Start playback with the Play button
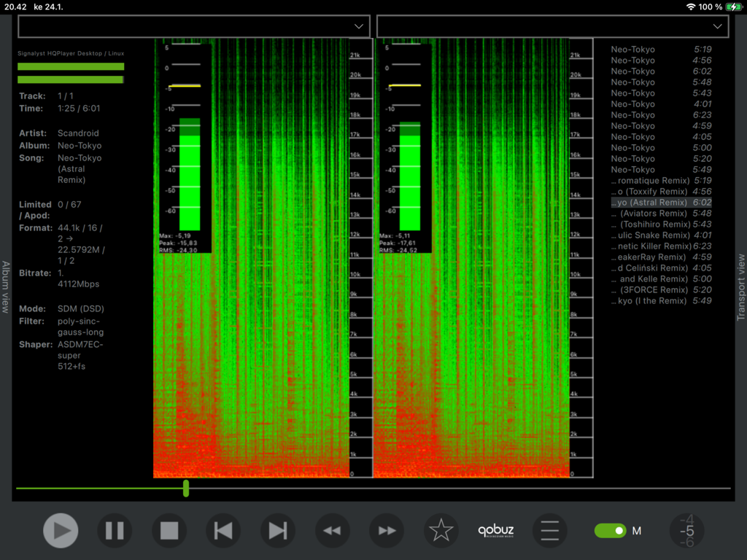 [61, 531]
